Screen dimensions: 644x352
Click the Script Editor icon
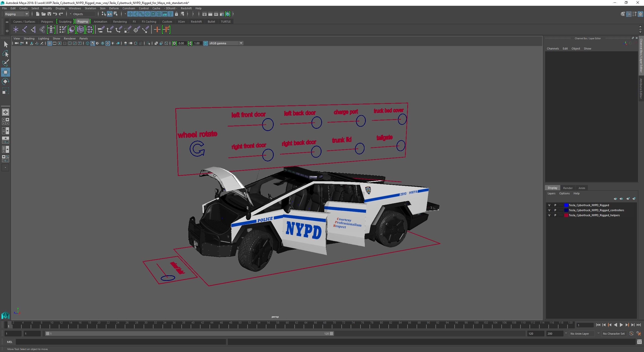(639, 342)
